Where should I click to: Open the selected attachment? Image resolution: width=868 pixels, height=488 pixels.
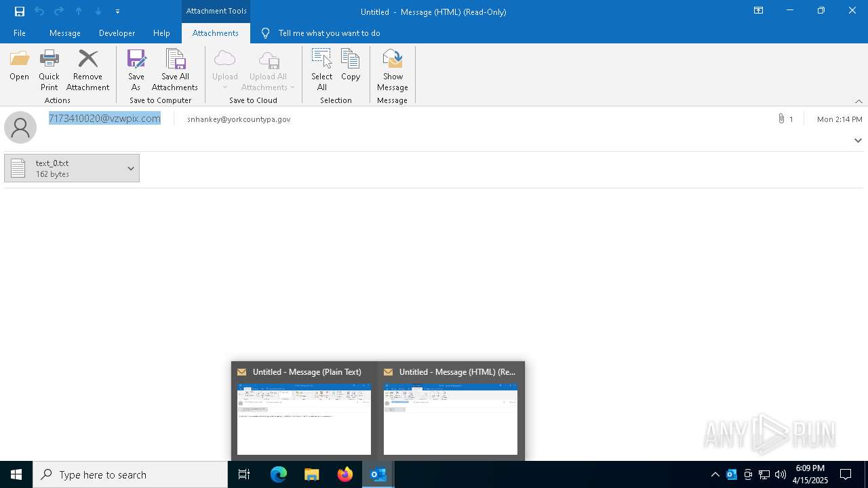coord(19,66)
